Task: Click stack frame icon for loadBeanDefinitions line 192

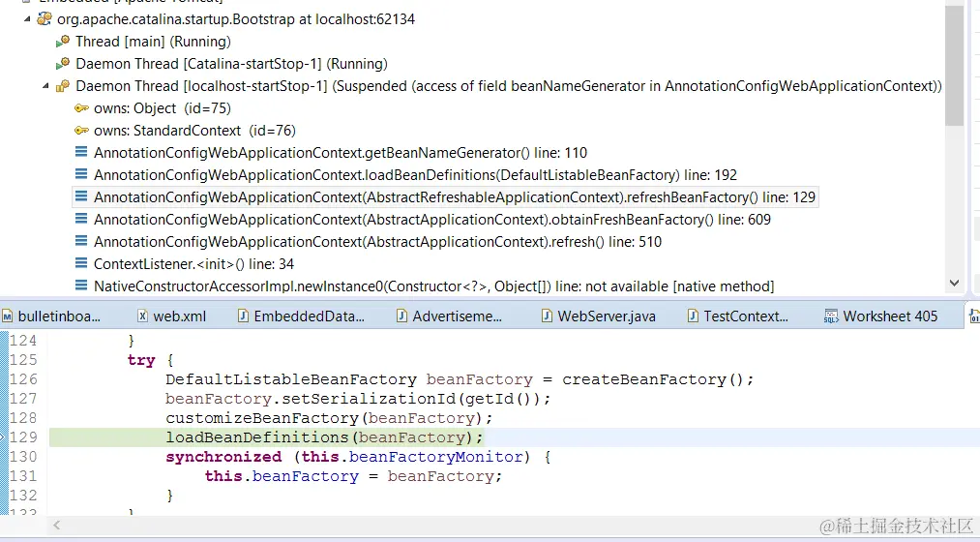Action: (81, 174)
